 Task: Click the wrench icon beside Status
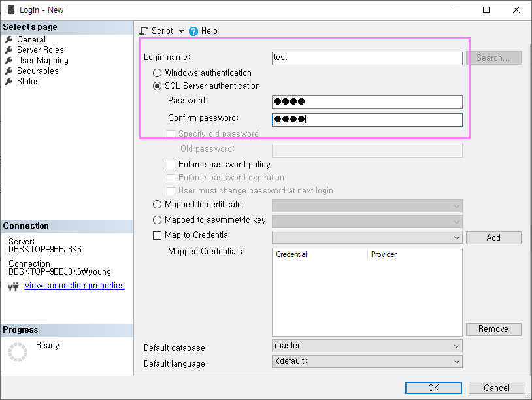click(9, 82)
